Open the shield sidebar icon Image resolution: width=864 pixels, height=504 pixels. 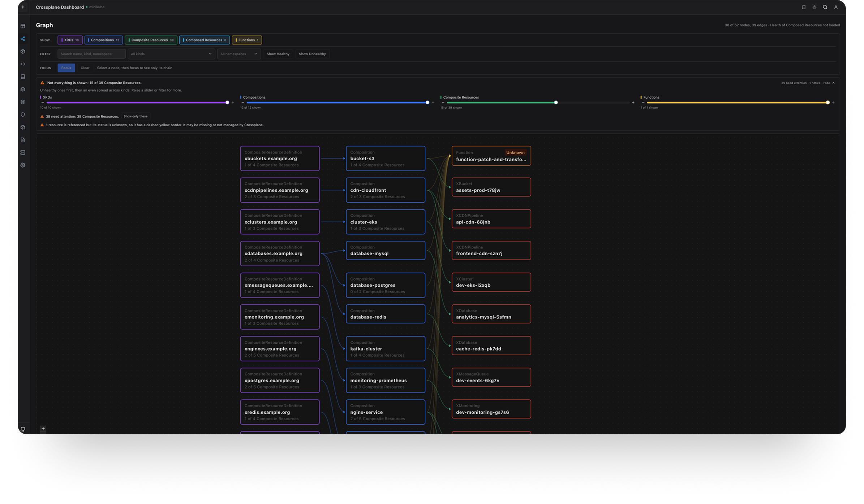(x=23, y=114)
